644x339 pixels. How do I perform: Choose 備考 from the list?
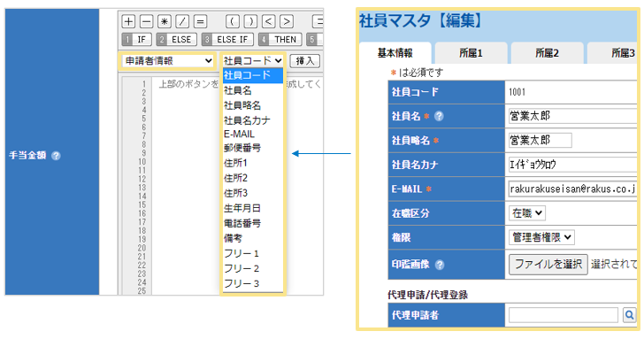tap(253, 238)
